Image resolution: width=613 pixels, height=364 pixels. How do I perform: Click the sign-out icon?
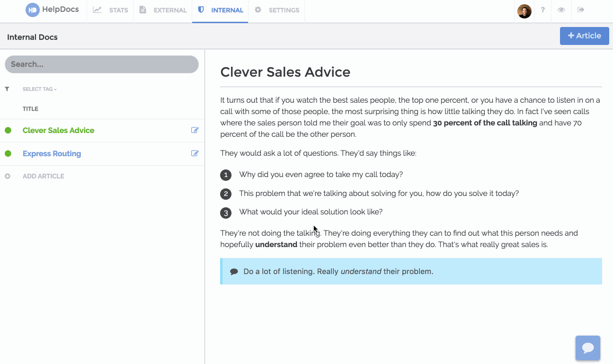click(580, 10)
